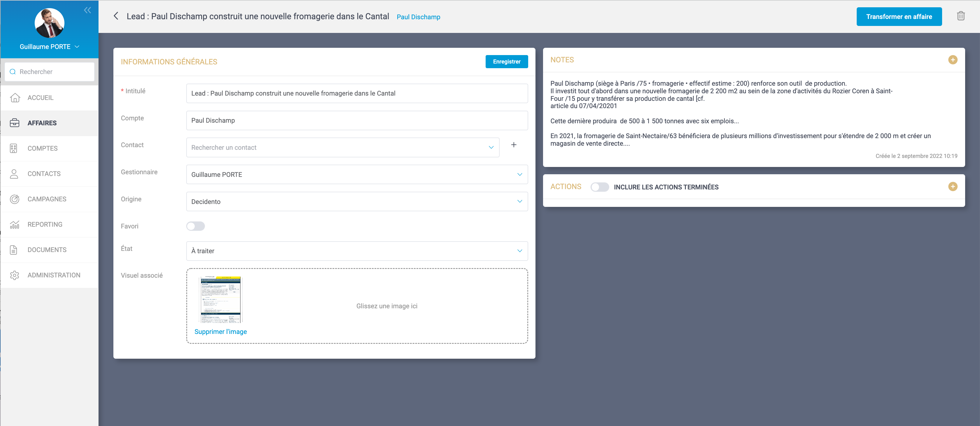Click Transformer en affaire button
Screen dimensions: 980x426
tap(899, 17)
